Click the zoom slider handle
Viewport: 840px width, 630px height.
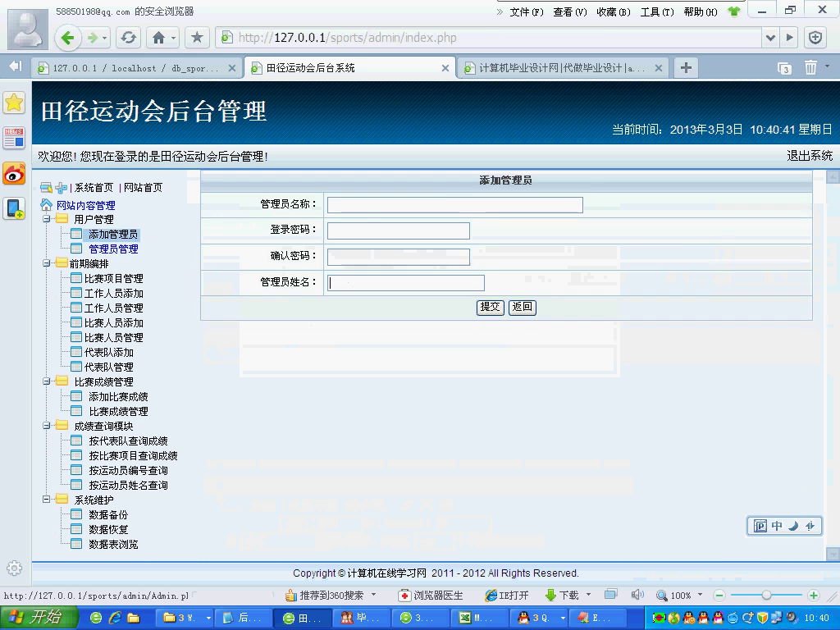point(767,596)
